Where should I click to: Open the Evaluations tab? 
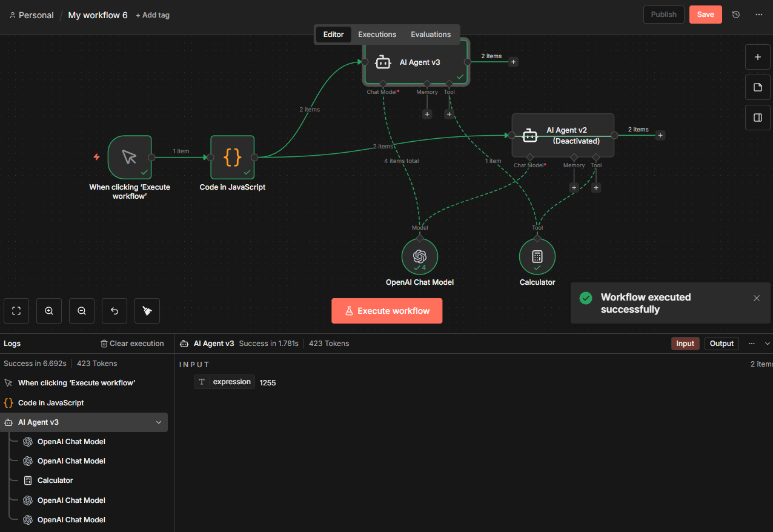[431, 35]
